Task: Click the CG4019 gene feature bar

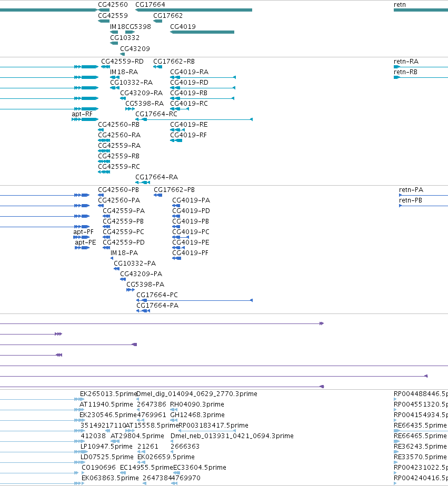Action: [202, 32]
